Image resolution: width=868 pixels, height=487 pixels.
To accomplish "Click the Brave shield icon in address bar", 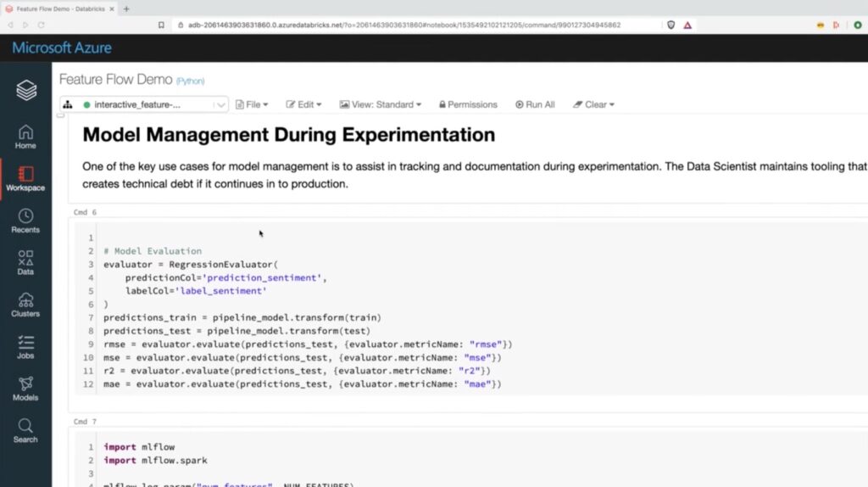I will 671,25.
